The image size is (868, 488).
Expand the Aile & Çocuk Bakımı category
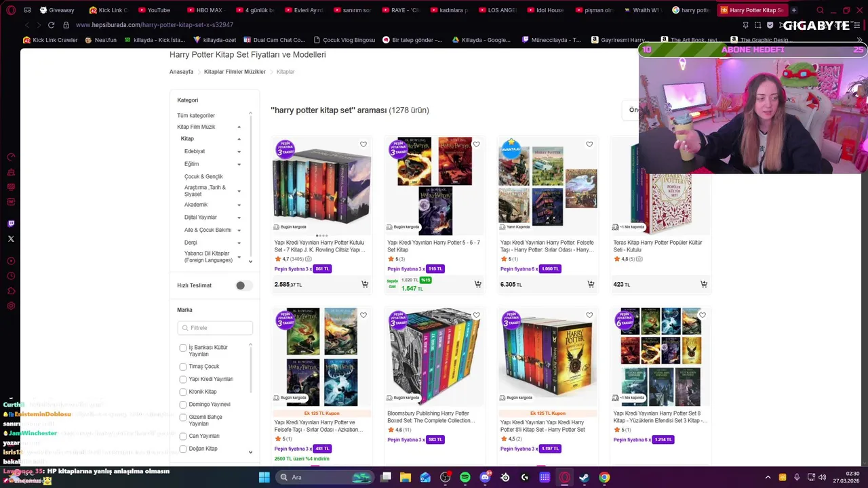pyautogui.click(x=239, y=230)
